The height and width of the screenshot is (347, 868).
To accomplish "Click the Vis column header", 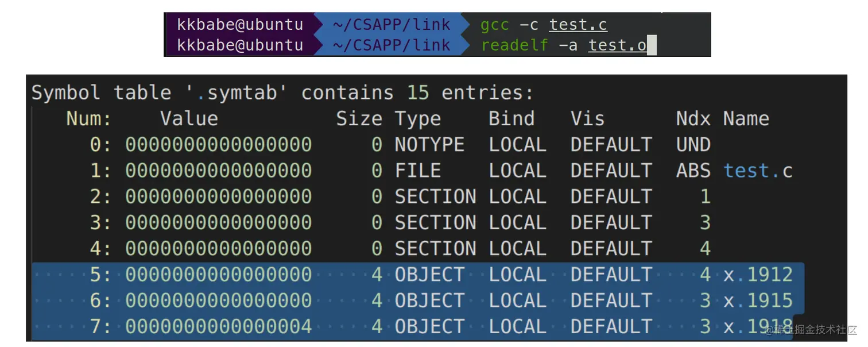I will pos(588,119).
